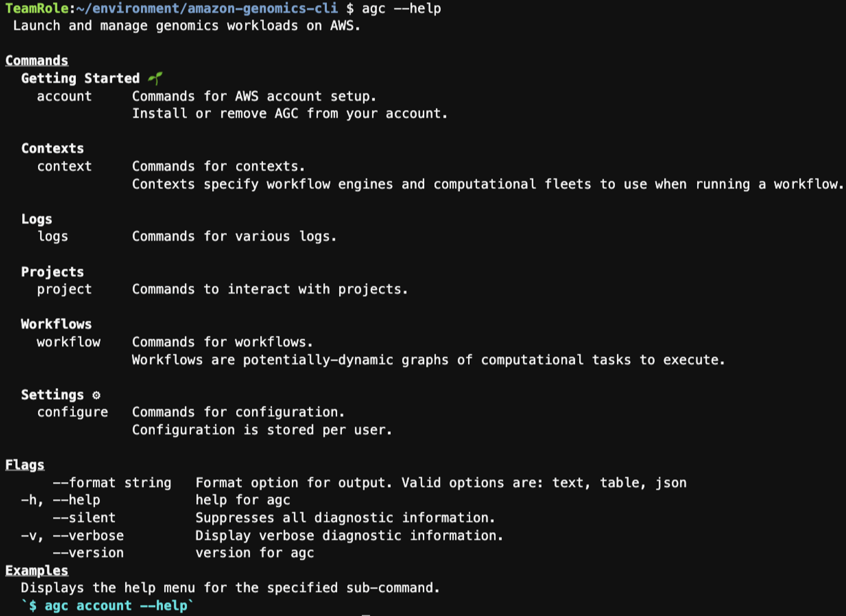Click the TeamRole prompt user name

[37, 9]
